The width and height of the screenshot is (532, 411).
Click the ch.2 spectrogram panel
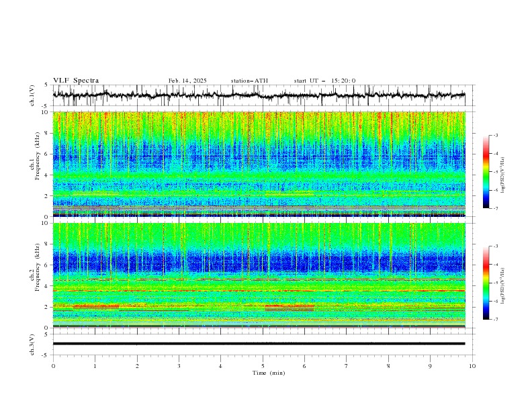click(x=259, y=275)
